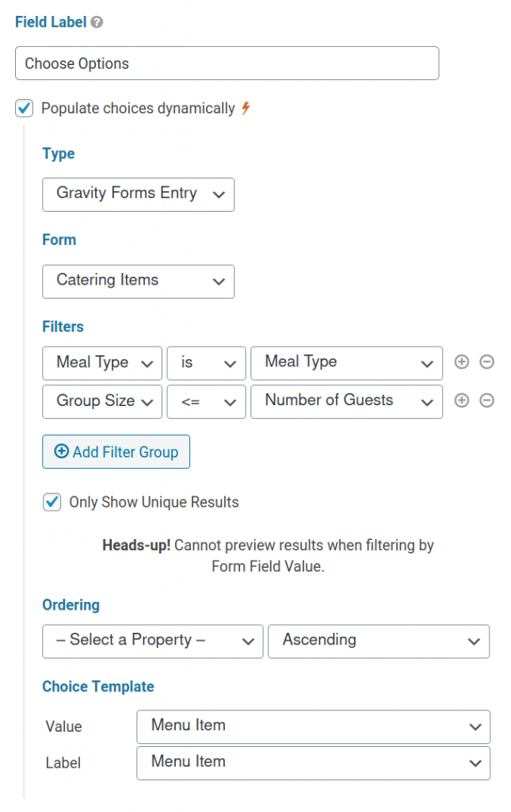This screenshot has height=812, width=511.
Task: Open the Group Size comparison operator dropdown
Action: tap(206, 401)
